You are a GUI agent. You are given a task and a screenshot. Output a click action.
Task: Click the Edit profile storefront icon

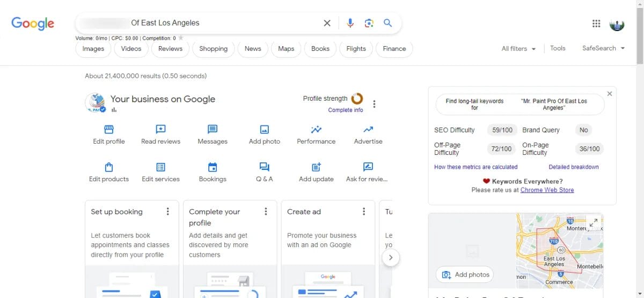pyautogui.click(x=109, y=129)
